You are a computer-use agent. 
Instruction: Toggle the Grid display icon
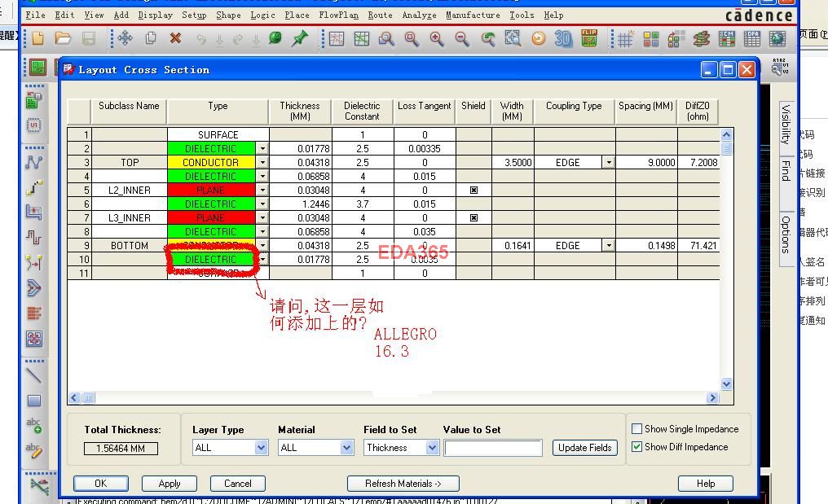pyautogui.click(x=625, y=39)
